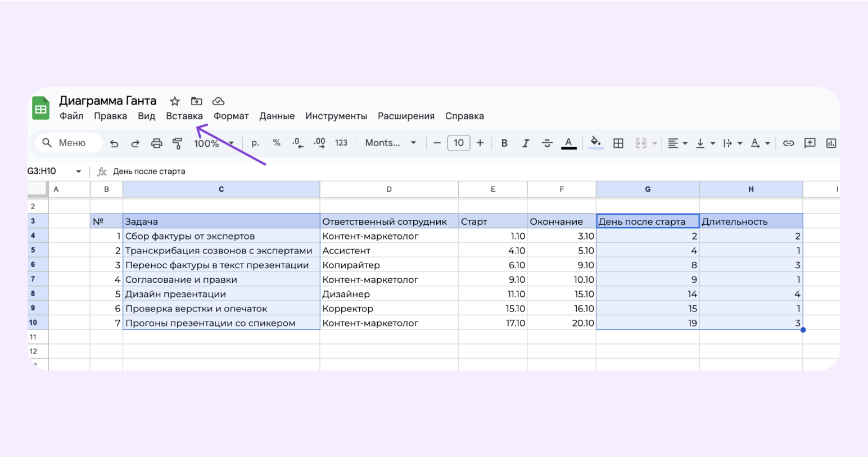Toggle strikethrough formatting
The width and height of the screenshot is (868, 457).
point(547,143)
